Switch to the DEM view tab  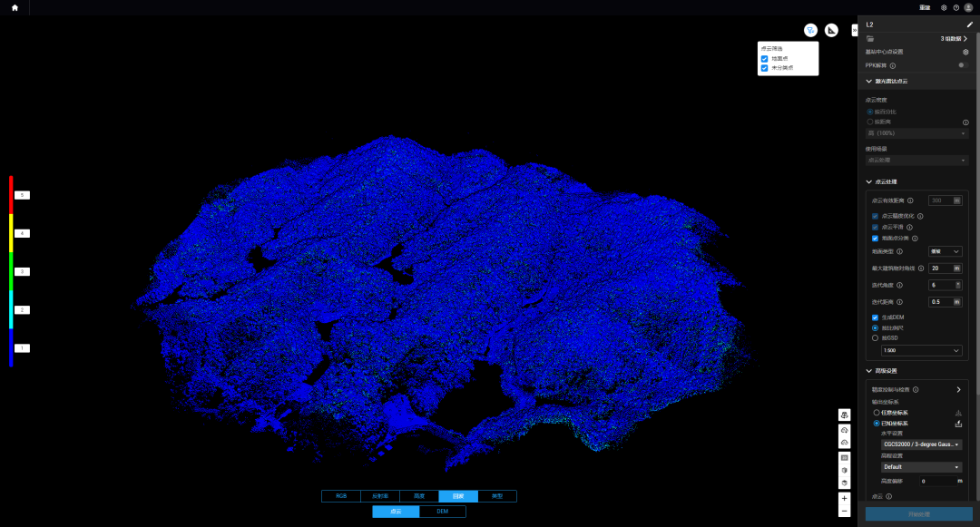click(443, 512)
